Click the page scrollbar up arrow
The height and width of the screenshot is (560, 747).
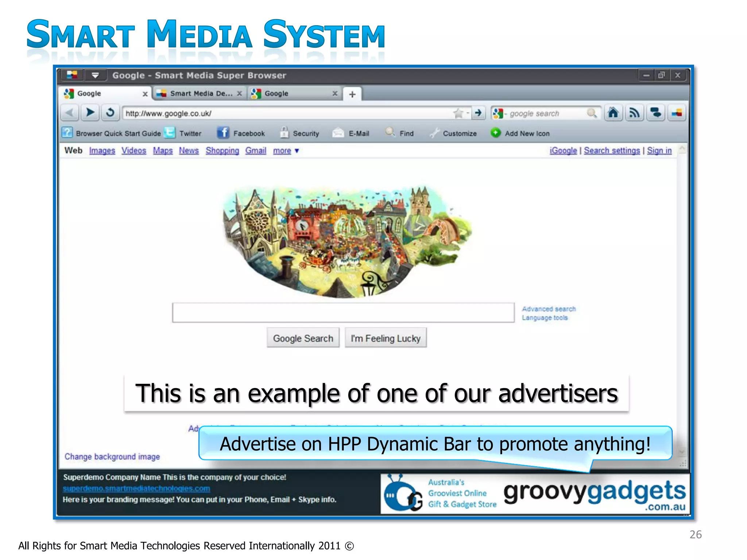[x=682, y=149]
